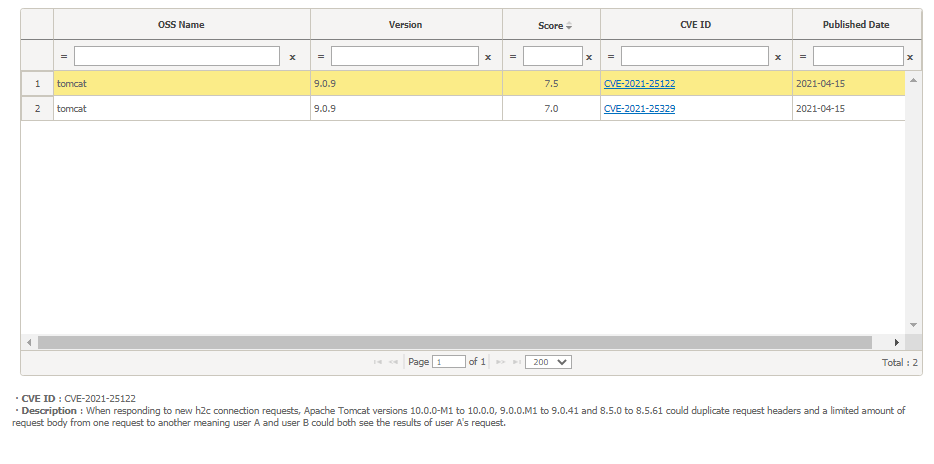Focus the Version filter input
The width and height of the screenshot is (934, 464).
[405, 56]
